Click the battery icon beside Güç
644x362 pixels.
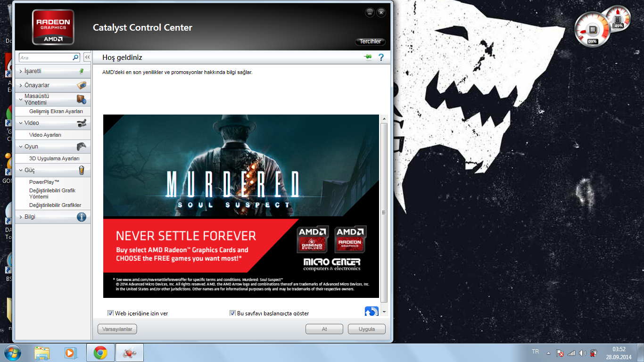point(82,170)
